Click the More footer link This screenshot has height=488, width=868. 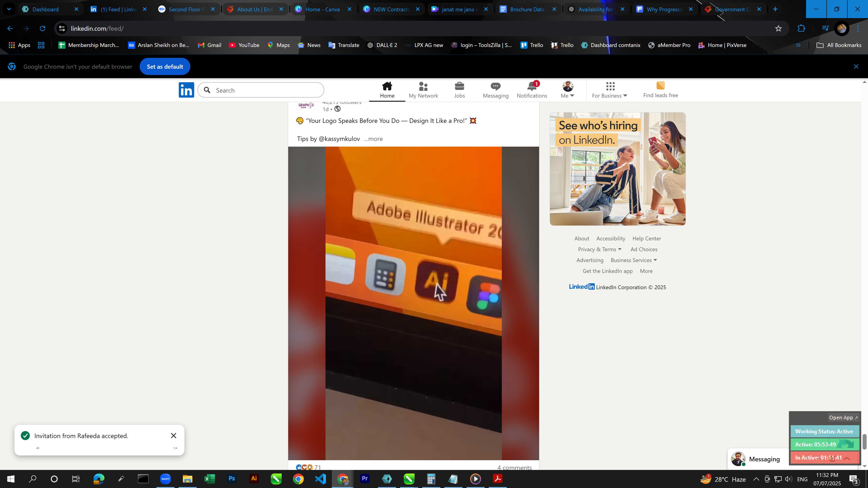tap(646, 271)
